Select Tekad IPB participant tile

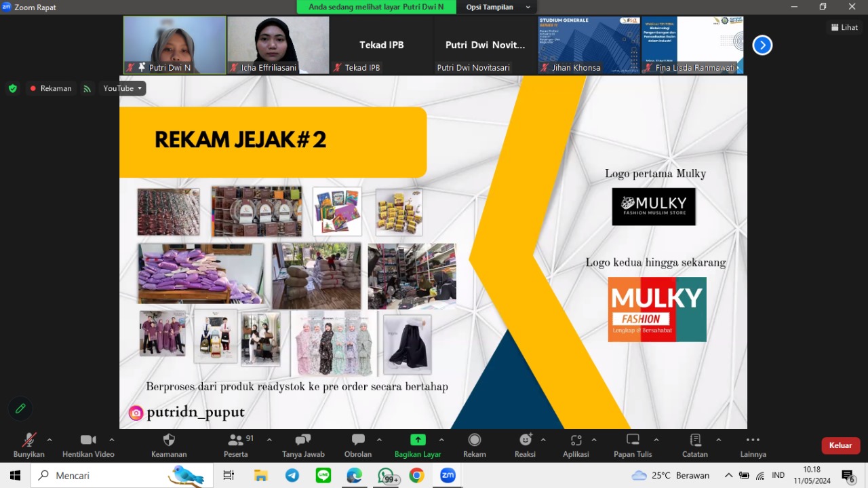pyautogui.click(x=382, y=45)
